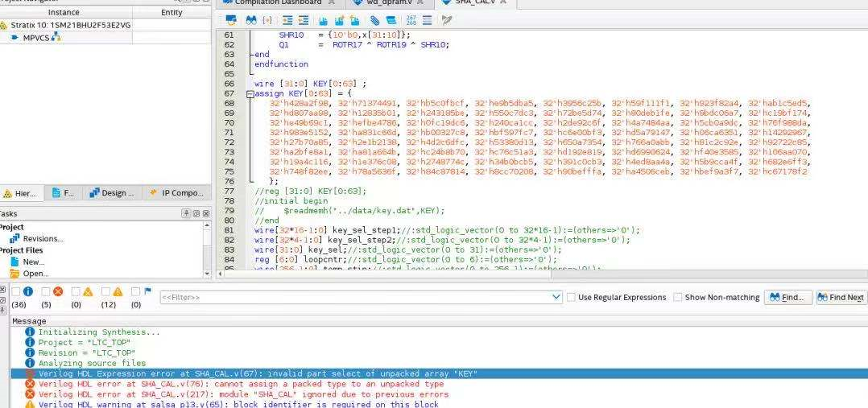Screen dimensions: 868x408
Task: Select the Hierarchy navigator tab
Action: pyautogui.click(x=20, y=193)
